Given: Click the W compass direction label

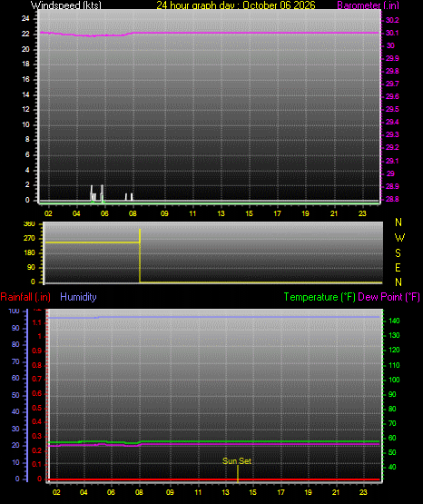Looking at the screenshot, I should pos(399,238).
